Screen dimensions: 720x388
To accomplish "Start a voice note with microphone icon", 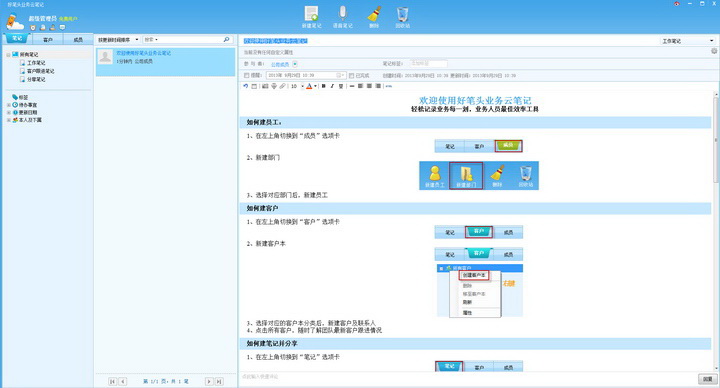I will [x=343, y=17].
